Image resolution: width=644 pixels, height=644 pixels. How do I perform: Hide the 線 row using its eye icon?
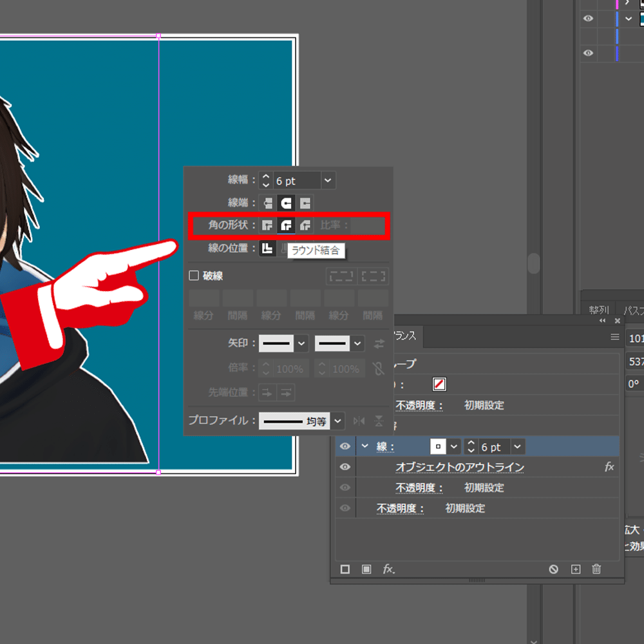345,446
